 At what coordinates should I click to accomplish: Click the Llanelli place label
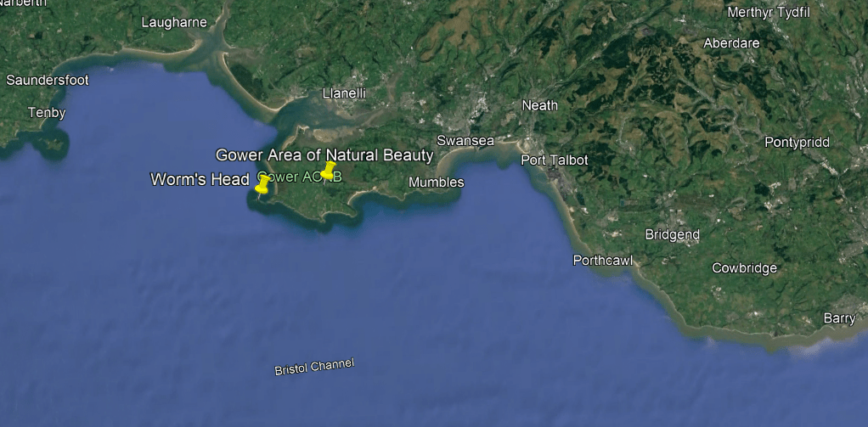[344, 93]
